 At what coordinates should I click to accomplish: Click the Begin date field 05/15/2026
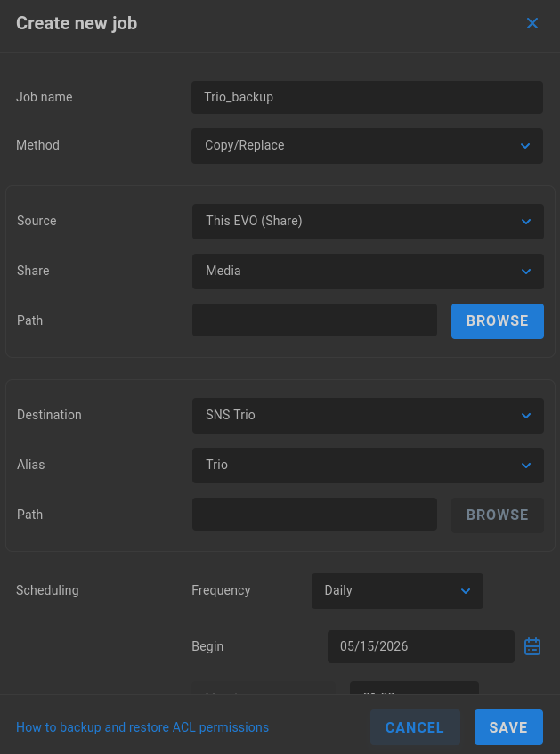(x=421, y=646)
